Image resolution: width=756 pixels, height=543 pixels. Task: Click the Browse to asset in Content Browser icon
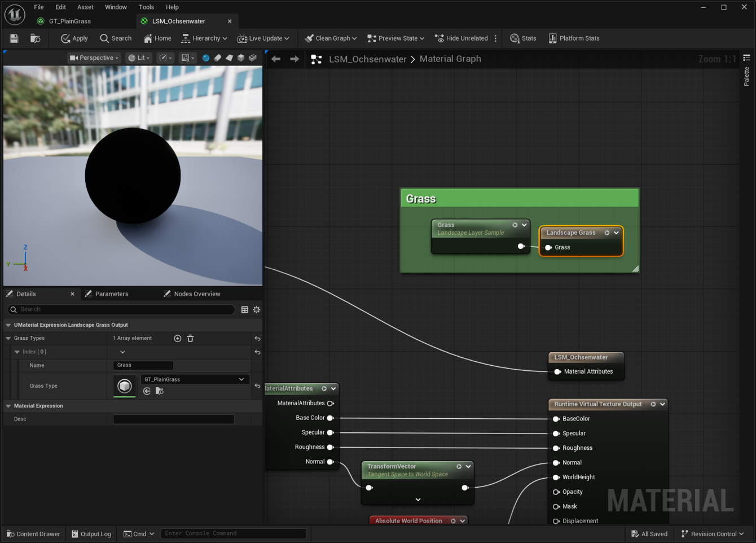[x=35, y=38]
